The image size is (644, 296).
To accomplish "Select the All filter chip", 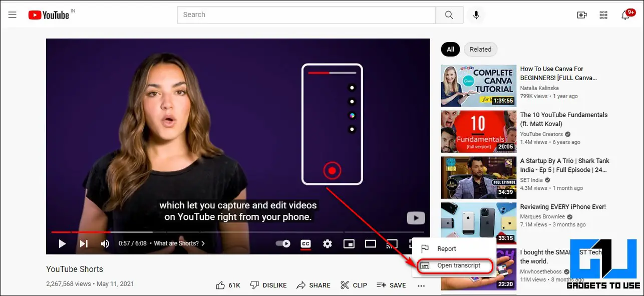I will [x=451, y=49].
